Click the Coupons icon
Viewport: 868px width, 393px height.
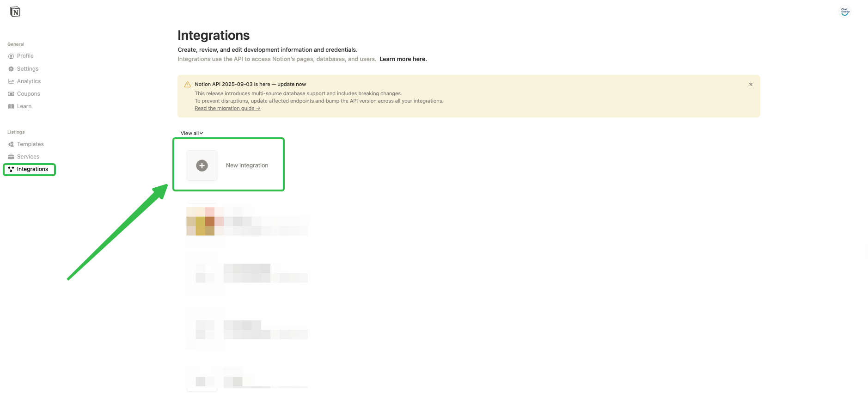tap(11, 94)
